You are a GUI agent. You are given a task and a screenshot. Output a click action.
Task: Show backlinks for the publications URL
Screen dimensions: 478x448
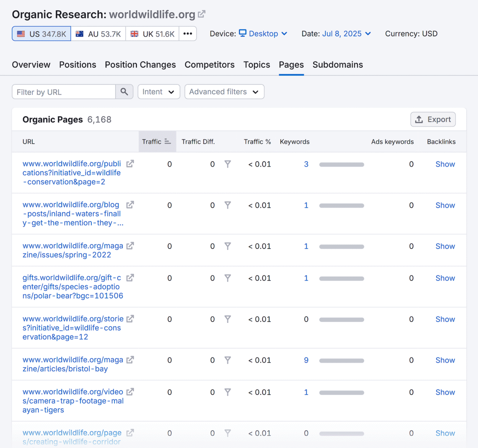tap(445, 164)
